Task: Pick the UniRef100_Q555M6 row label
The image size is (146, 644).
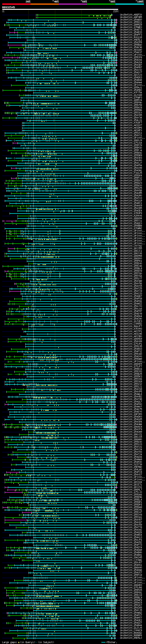Action: (131, 110)
